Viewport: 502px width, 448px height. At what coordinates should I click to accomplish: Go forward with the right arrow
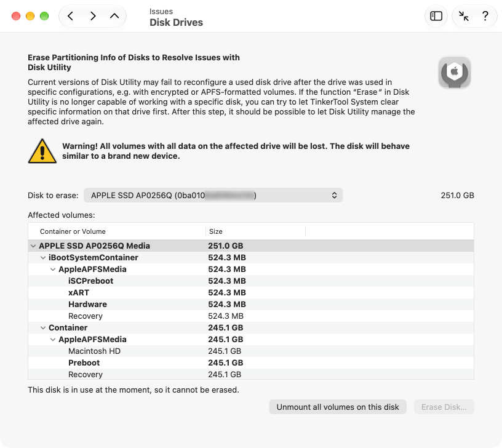(x=93, y=16)
